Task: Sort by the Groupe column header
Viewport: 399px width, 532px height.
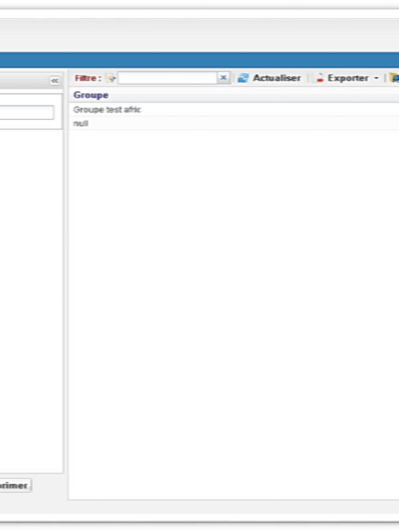Action: [x=91, y=95]
